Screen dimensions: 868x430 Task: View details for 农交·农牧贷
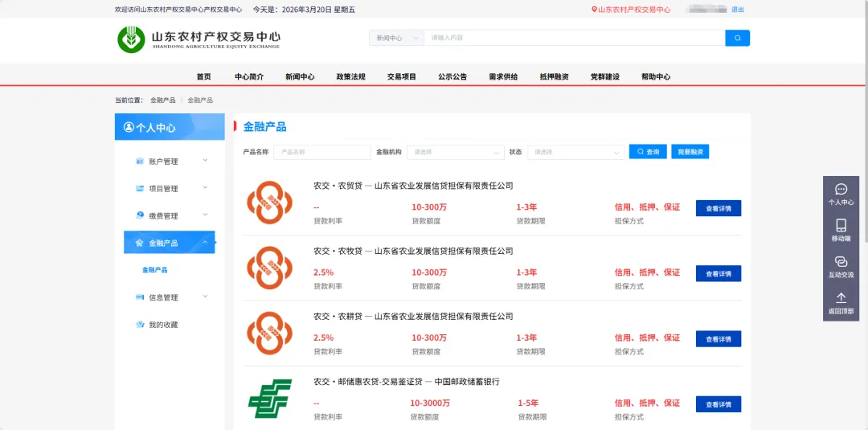pos(719,273)
